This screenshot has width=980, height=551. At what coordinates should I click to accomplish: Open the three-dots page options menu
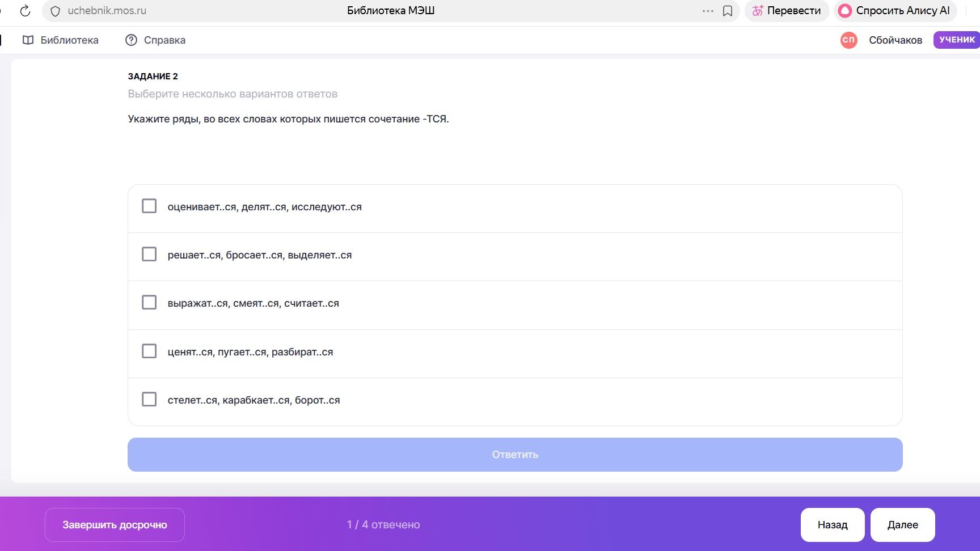pos(708,11)
